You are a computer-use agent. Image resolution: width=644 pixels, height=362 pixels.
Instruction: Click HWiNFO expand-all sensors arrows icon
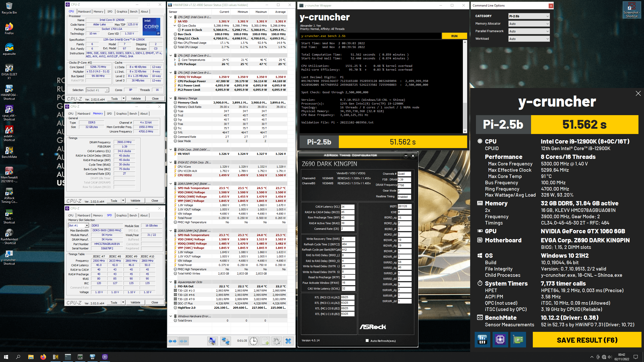click(x=173, y=341)
